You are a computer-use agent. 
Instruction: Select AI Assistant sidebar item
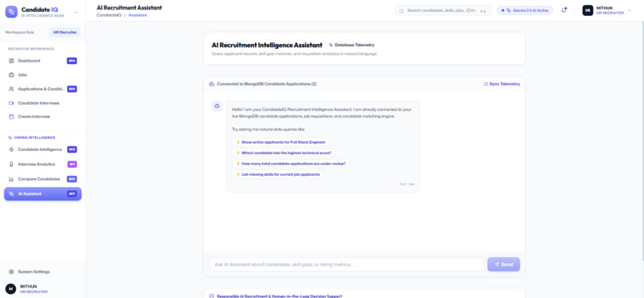(42, 194)
